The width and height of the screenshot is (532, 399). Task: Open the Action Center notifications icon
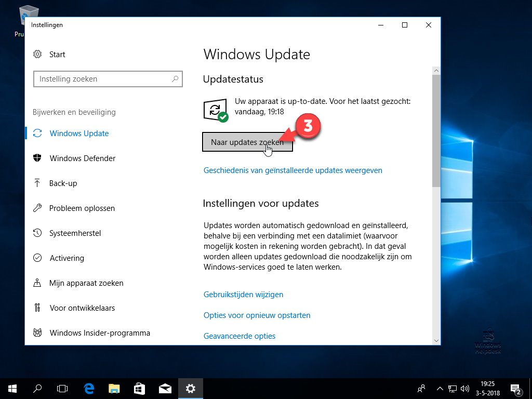click(x=515, y=389)
